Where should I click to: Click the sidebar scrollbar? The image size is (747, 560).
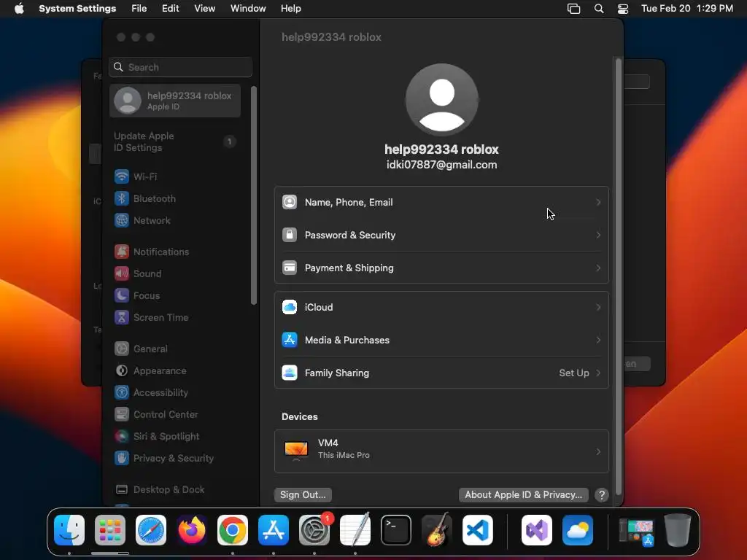pos(254,195)
